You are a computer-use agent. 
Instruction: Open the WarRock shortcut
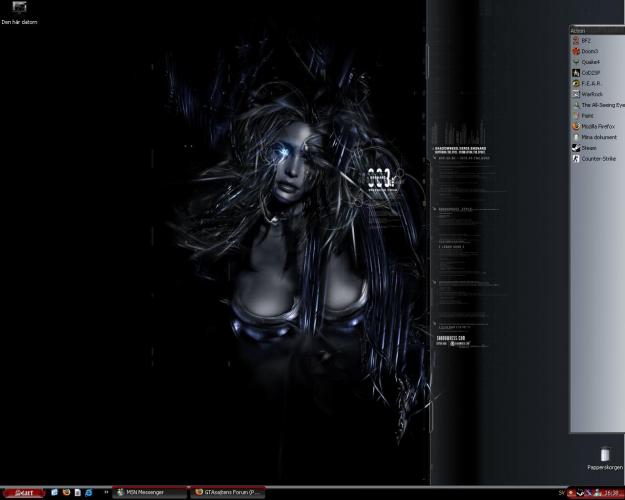click(589, 94)
